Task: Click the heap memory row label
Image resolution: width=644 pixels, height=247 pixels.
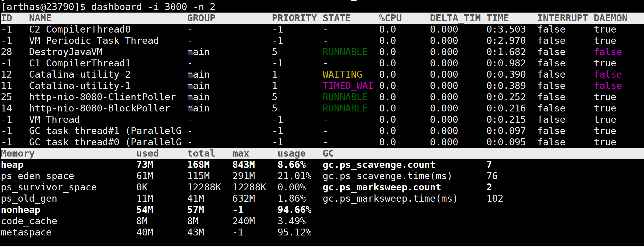Action: (12, 164)
